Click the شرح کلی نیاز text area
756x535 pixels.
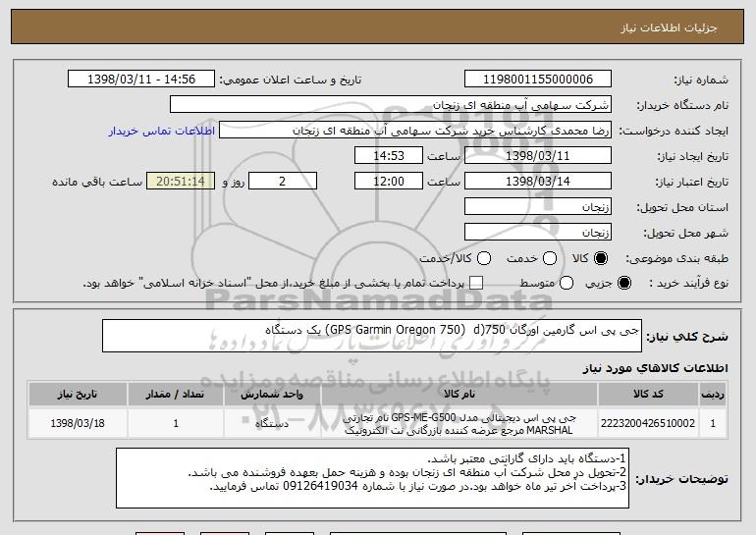point(372,336)
